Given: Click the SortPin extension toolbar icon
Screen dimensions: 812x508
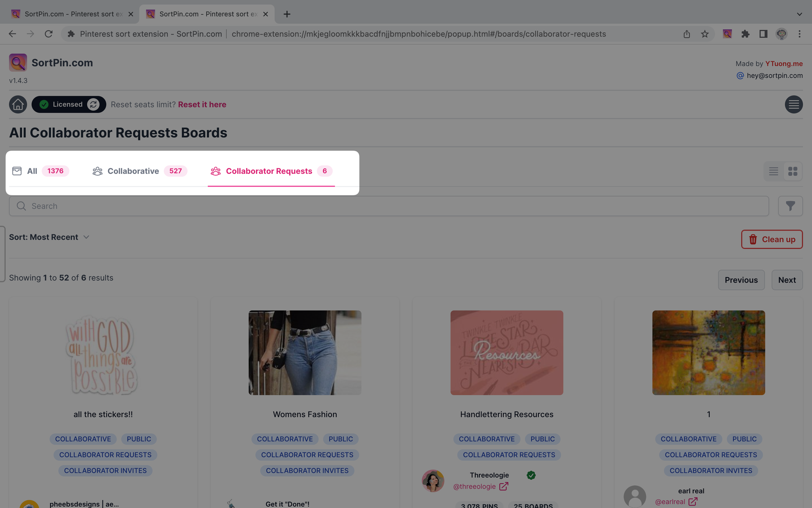Looking at the screenshot, I should pyautogui.click(x=727, y=34).
